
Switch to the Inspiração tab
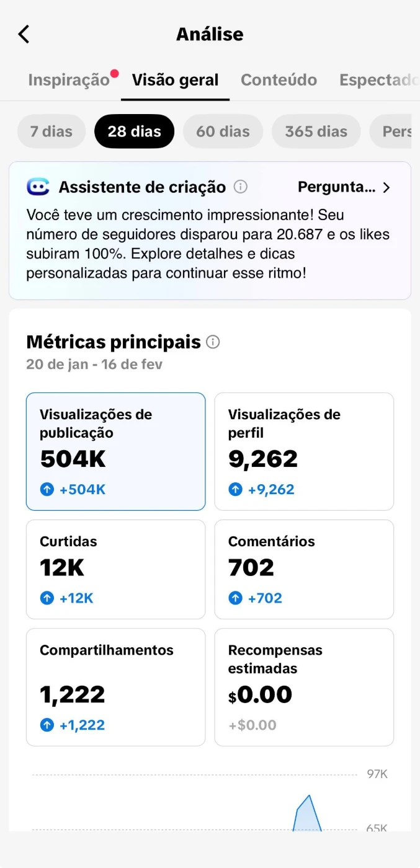69,80
